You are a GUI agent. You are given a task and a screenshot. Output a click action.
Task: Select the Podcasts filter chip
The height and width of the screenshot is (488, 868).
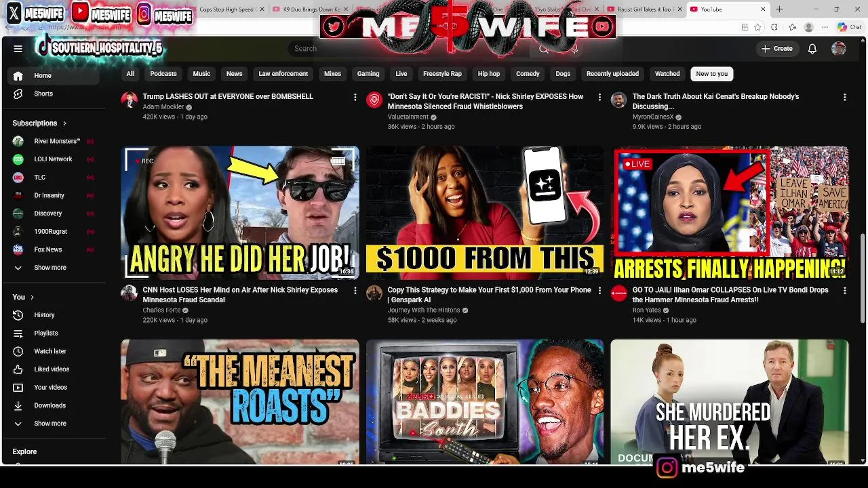coord(163,74)
